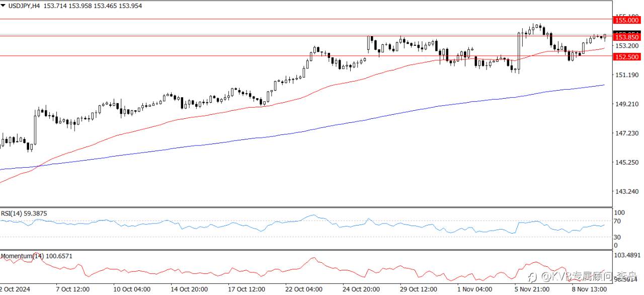Click the 153.200 price scale value
This screenshot has width=644, height=295.
626,46
